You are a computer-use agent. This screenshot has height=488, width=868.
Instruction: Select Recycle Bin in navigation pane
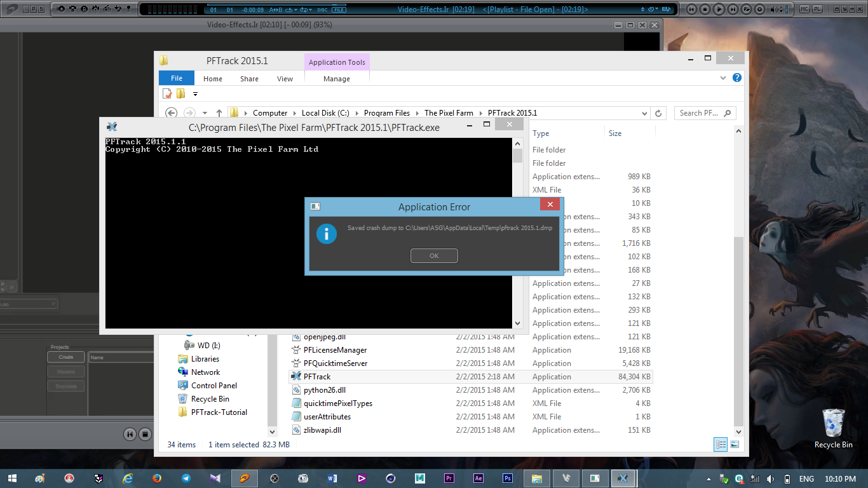(x=210, y=399)
